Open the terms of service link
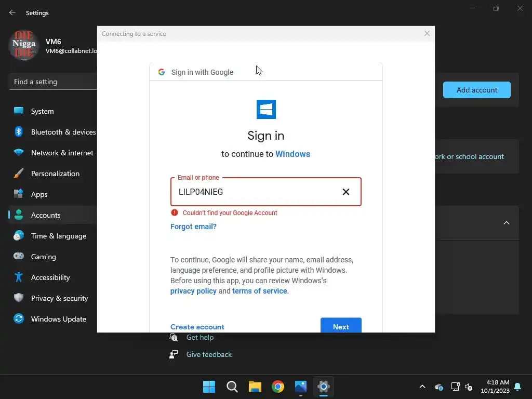Image resolution: width=532 pixels, height=399 pixels. point(260,291)
